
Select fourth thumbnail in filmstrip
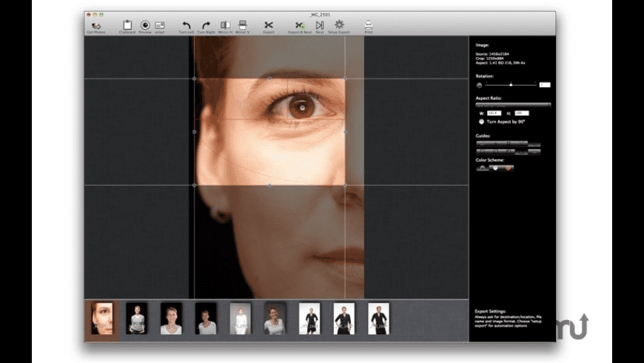click(x=206, y=319)
